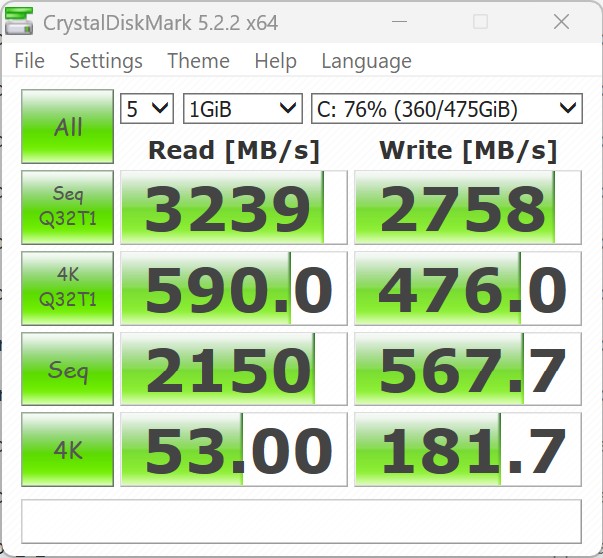This screenshot has height=558, width=603.
Task: Click the 590.0 4K Q32T1 read result
Action: pos(234,288)
